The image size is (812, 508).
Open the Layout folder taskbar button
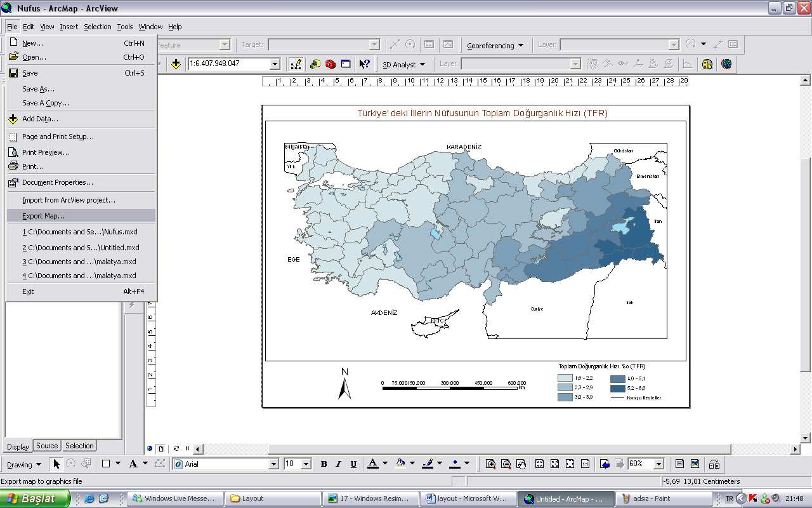[x=273, y=498]
